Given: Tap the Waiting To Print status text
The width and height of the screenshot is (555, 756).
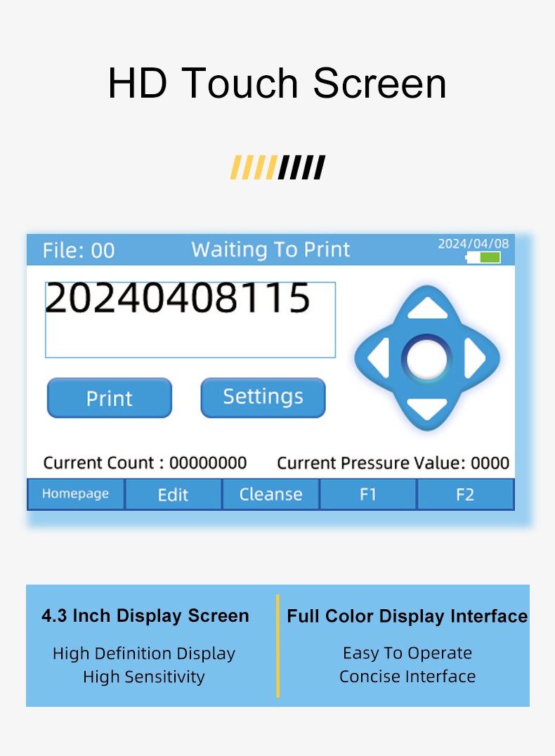Looking at the screenshot, I should 270,250.
